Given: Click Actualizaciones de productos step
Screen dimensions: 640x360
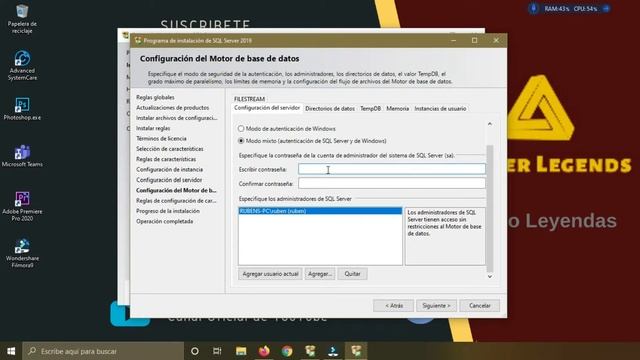Looking at the screenshot, I should click(x=172, y=108).
